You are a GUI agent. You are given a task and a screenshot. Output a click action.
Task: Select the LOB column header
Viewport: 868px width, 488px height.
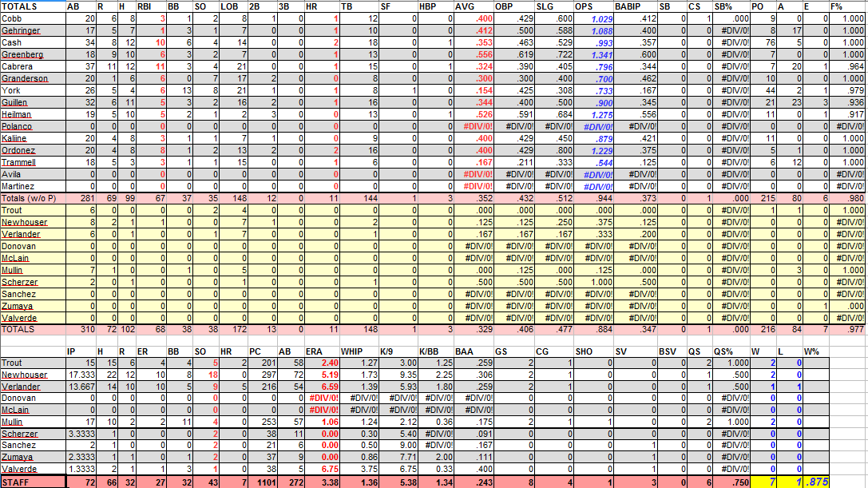[234, 6]
